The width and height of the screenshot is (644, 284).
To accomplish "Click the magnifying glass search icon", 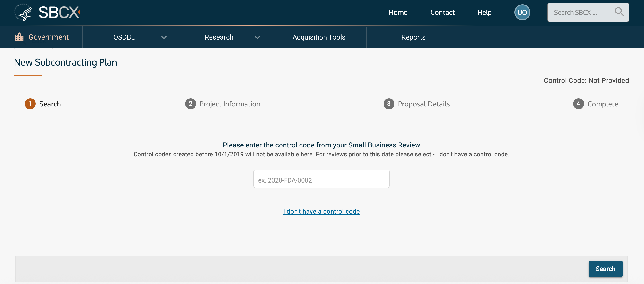I will (619, 12).
